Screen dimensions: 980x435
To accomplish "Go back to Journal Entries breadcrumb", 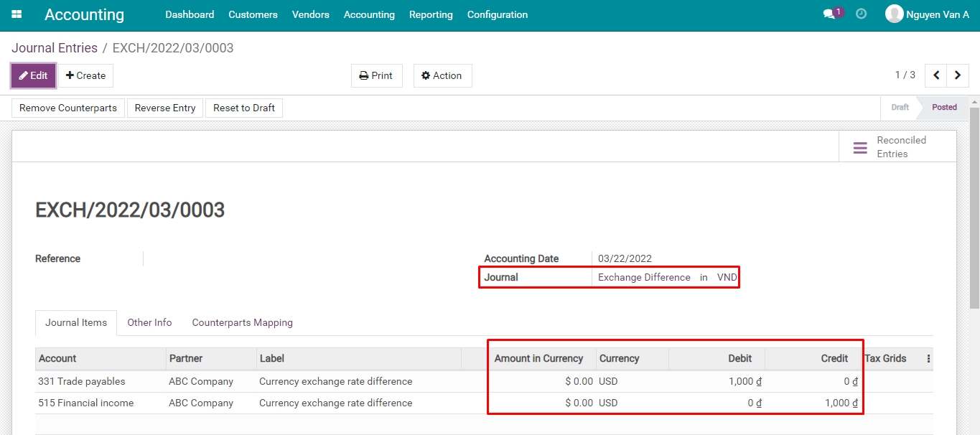I will pos(55,48).
